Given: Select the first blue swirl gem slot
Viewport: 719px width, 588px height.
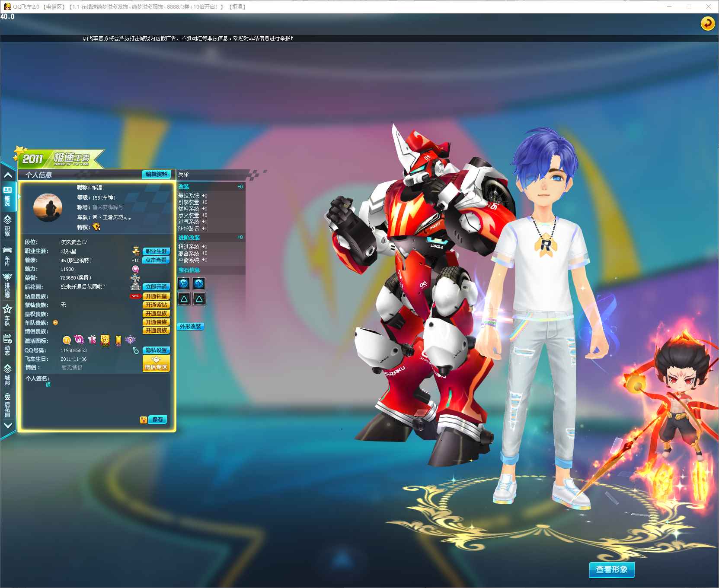Looking at the screenshot, I should point(184,283).
